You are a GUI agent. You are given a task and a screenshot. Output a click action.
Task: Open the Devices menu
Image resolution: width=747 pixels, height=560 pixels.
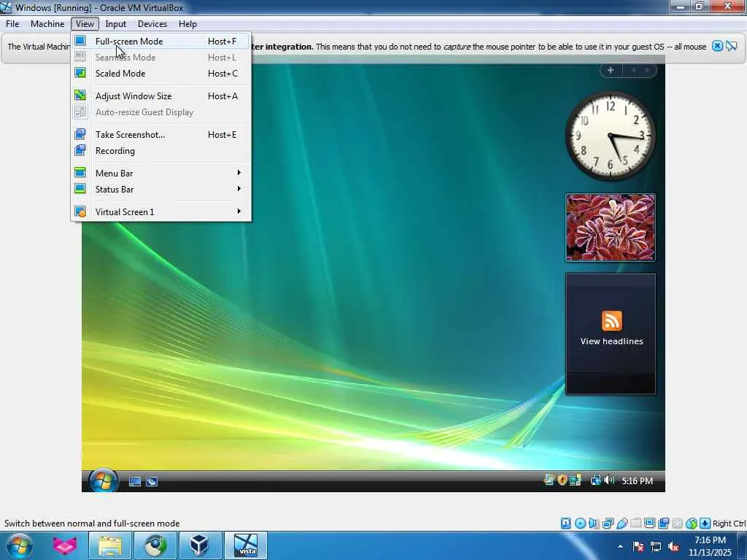point(152,24)
